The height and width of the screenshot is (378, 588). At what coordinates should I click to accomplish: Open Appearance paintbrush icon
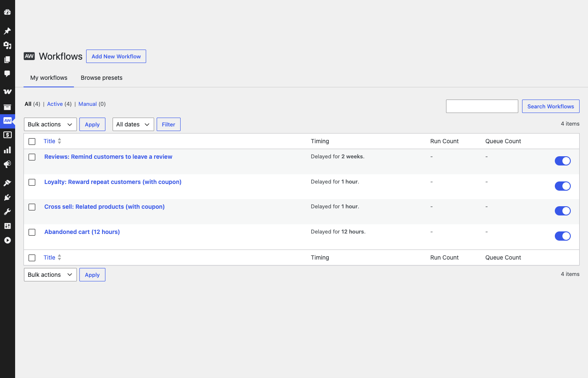(7, 183)
